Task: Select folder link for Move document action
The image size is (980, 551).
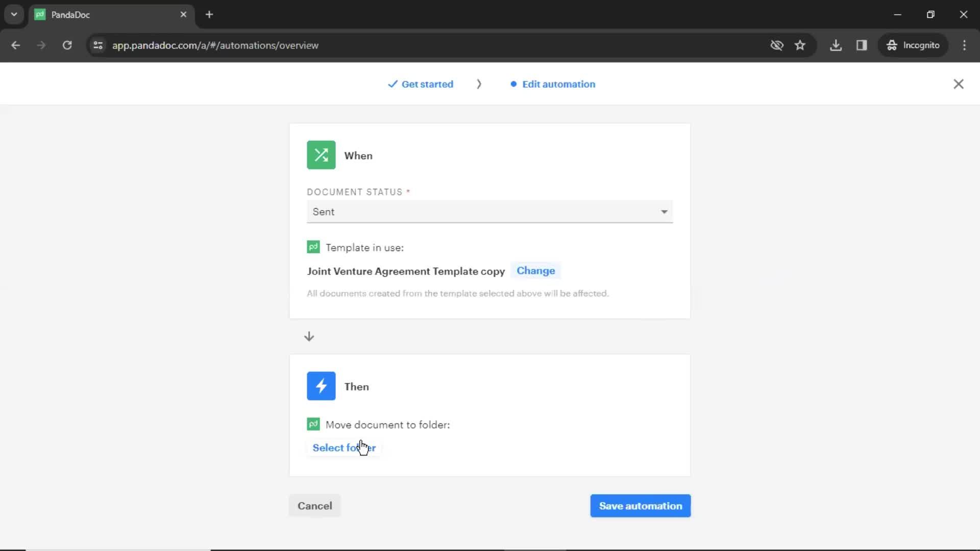Action: (x=345, y=447)
